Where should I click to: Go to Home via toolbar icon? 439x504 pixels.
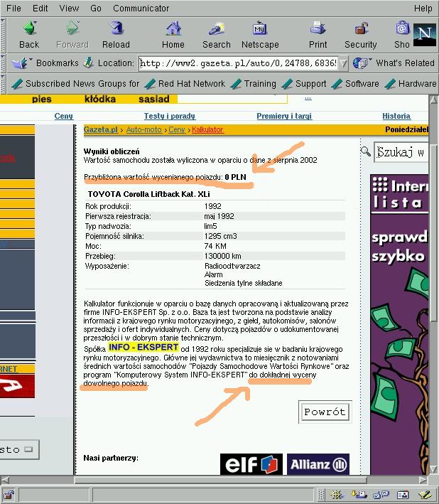pos(173,35)
